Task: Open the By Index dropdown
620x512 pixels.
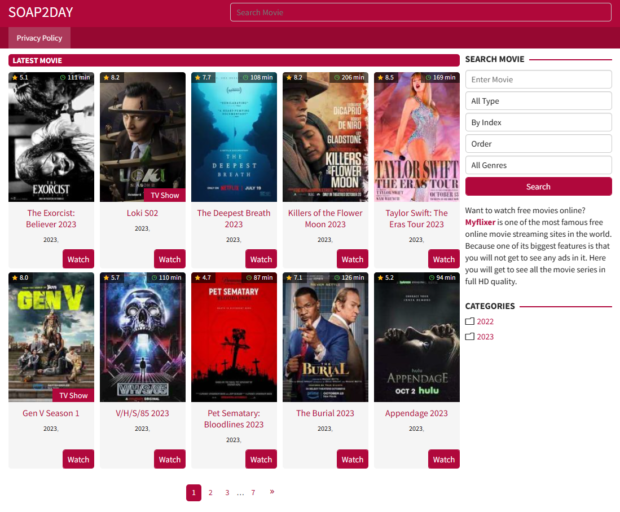Action: (x=538, y=122)
